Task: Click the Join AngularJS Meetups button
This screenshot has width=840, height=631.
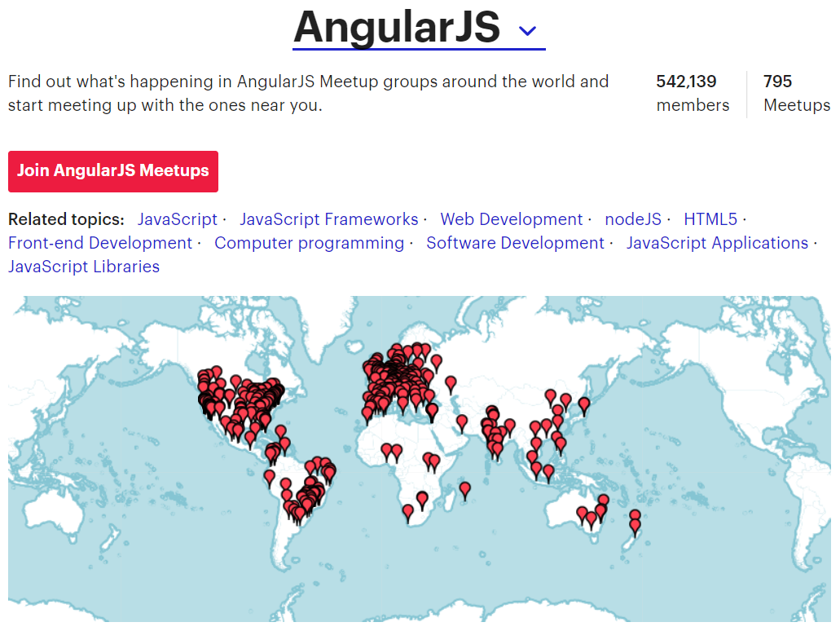Action: (113, 171)
